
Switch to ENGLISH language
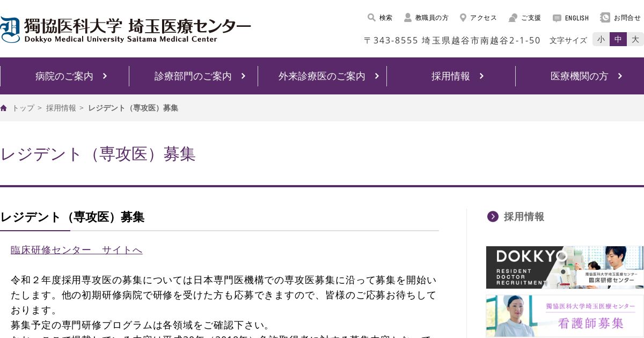[577, 18]
